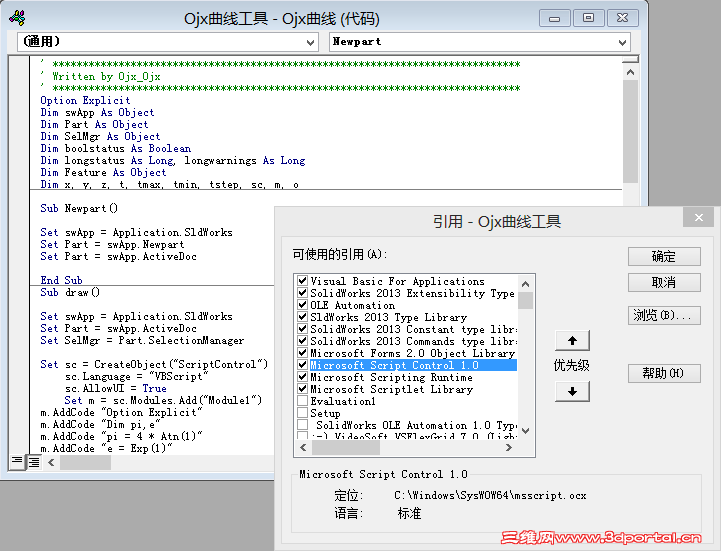Uncheck OLE Automation reference
This screenshot has width=721, height=551.
click(303, 304)
